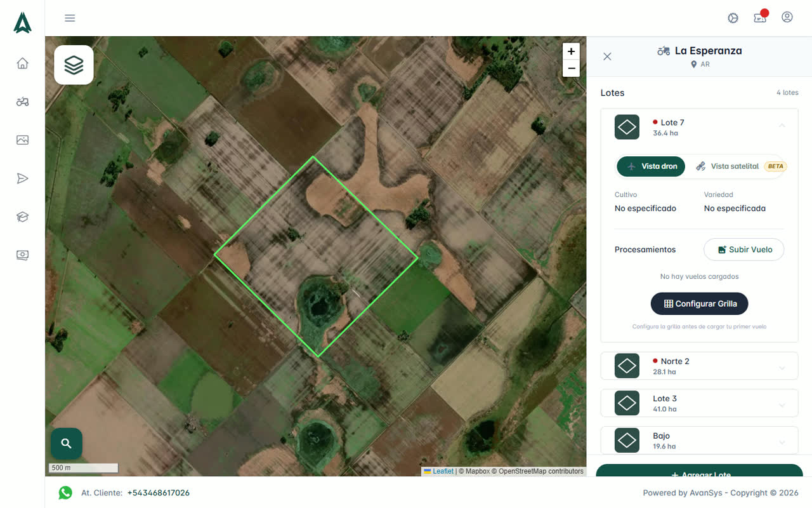Open the WhatsApp customer support icon
Image resolution: width=812 pixels, height=508 pixels.
tap(65, 493)
